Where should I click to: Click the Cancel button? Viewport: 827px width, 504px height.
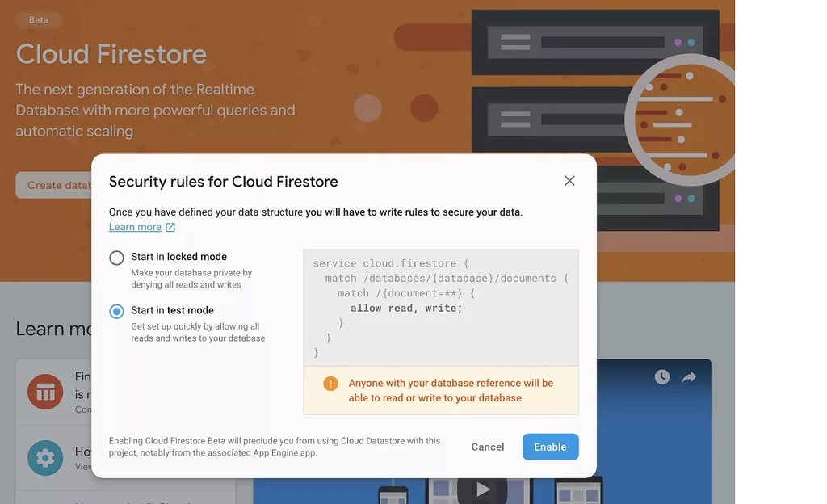487,447
